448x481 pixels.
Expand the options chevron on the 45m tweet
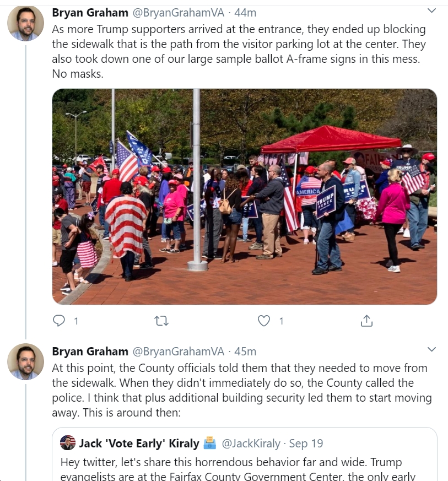[431, 349]
